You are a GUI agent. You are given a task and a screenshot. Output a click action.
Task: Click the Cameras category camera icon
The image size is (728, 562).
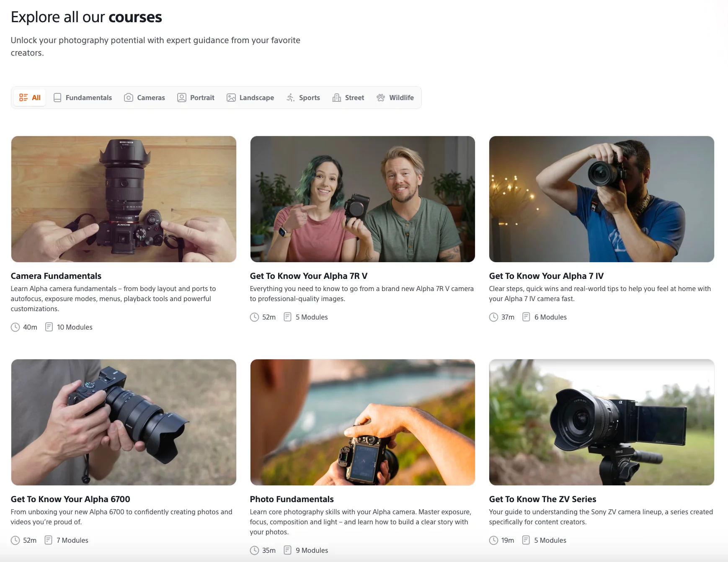(129, 98)
